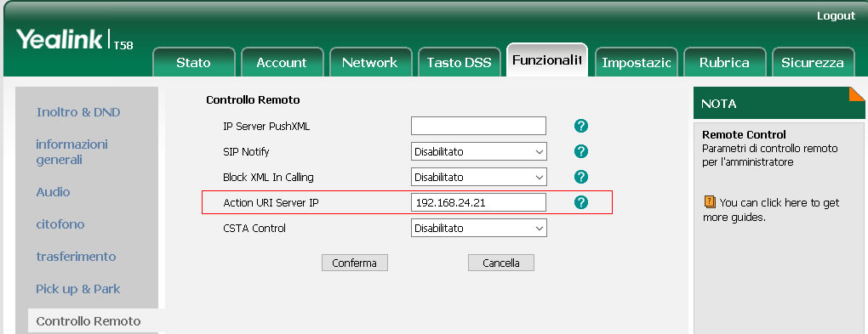Expand the SIP Notify dropdown
The height and width of the screenshot is (334, 868).
[x=479, y=151]
